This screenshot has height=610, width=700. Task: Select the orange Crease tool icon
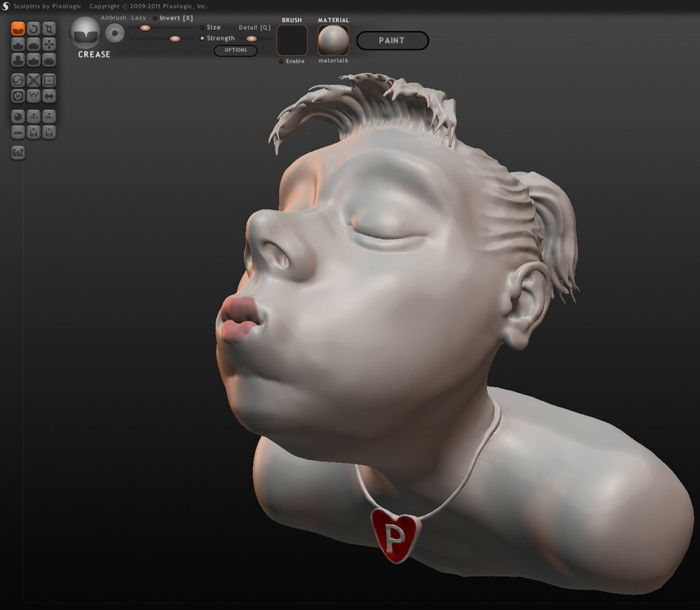coord(18,29)
